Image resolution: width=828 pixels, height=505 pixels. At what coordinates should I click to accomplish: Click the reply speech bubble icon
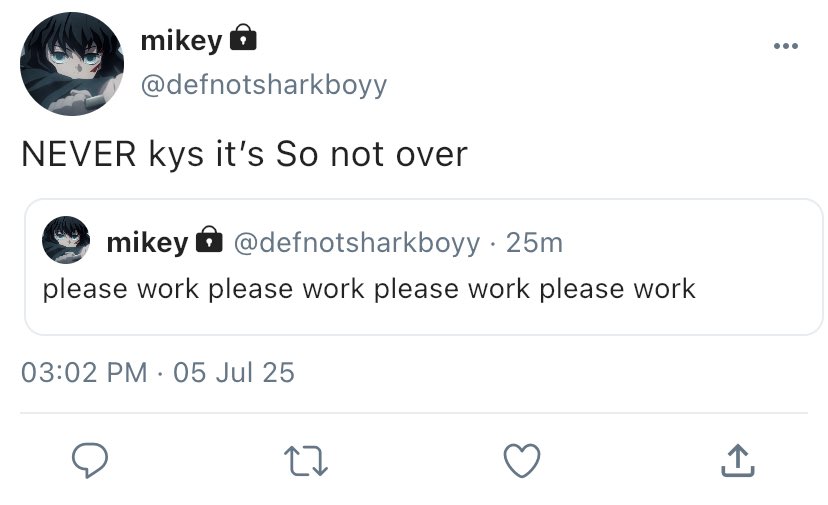point(91,460)
